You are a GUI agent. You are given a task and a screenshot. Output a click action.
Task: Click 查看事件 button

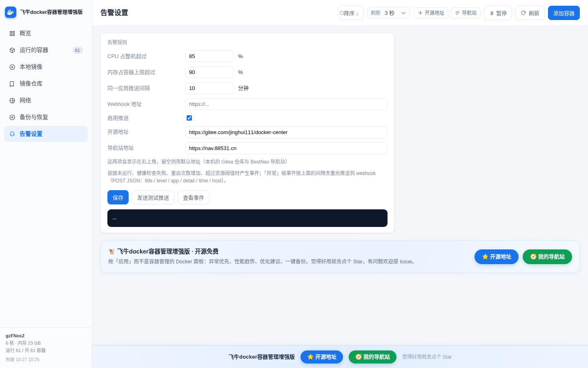pyautogui.click(x=194, y=197)
